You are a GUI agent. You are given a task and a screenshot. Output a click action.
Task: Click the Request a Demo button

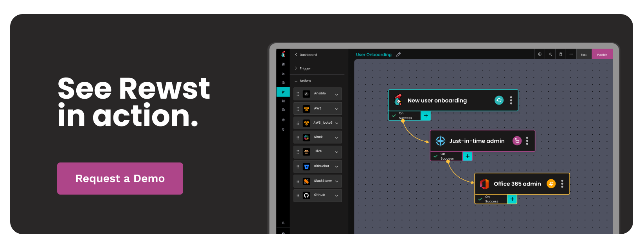pyautogui.click(x=120, y=179)
